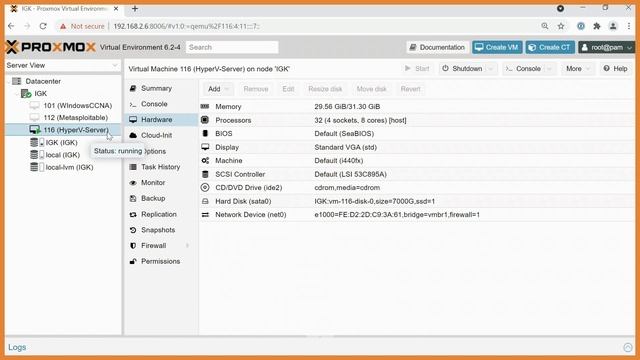Click the Help button
This screenshot has height=360, width=640.
pos(616,69)
